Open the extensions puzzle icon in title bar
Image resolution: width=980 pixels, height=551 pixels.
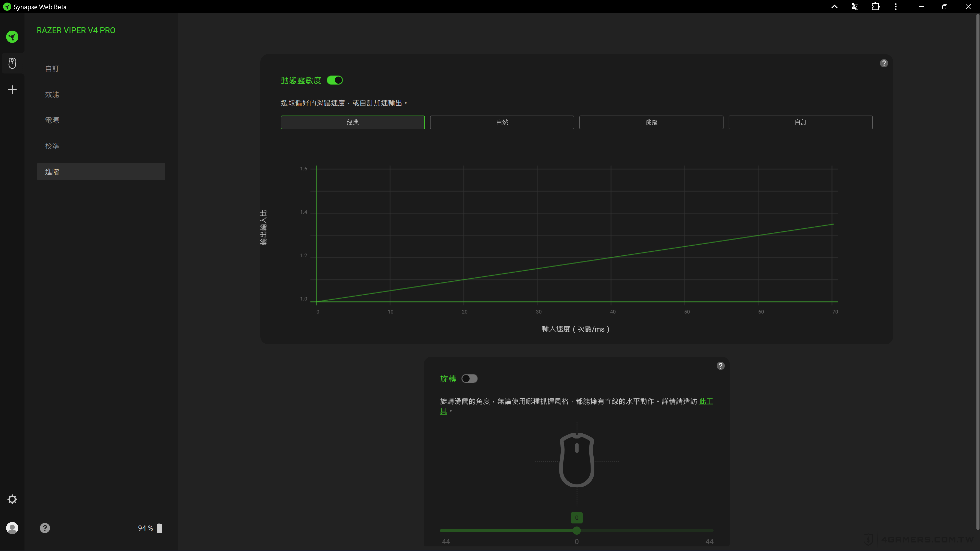pos(875,6)
